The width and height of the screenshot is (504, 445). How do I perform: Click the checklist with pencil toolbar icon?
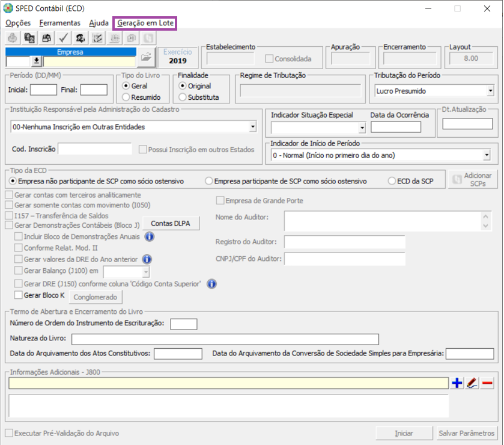(97, 38)
